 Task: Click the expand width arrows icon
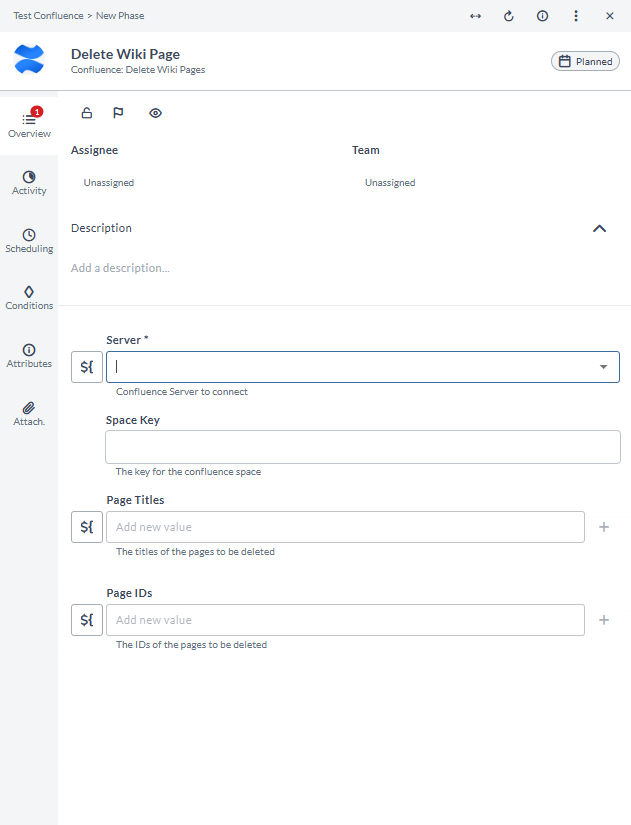[475, 16]
